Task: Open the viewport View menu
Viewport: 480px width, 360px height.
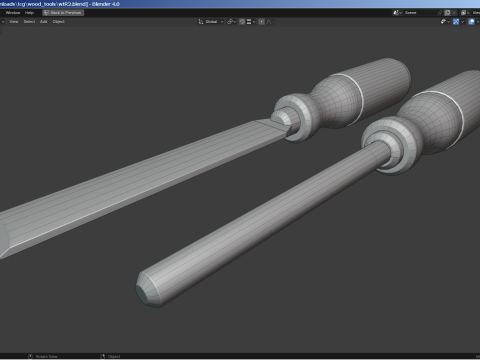Action: click(14, 22)
